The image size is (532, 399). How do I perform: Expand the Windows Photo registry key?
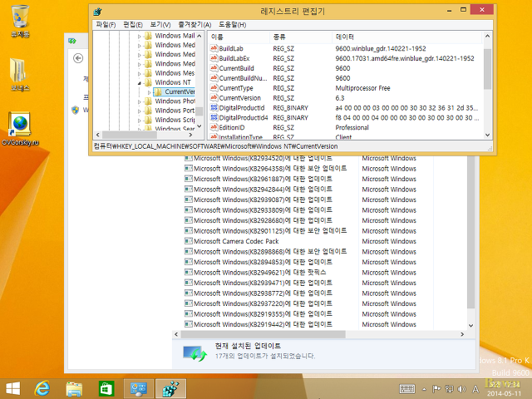139,101
